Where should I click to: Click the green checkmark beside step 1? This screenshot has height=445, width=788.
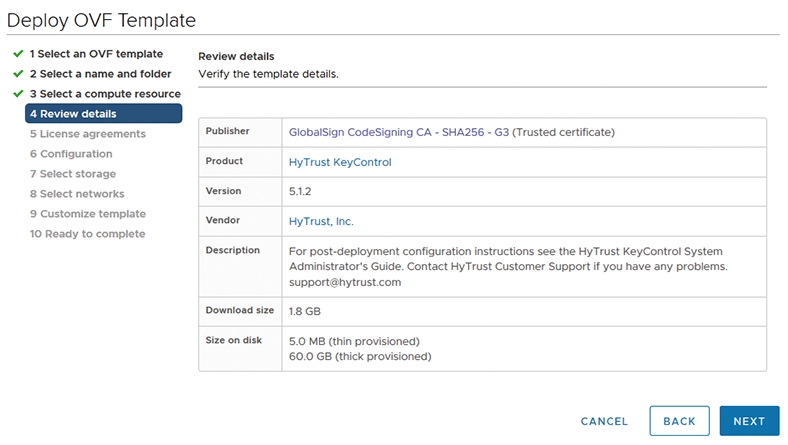[x=18, y=54]
